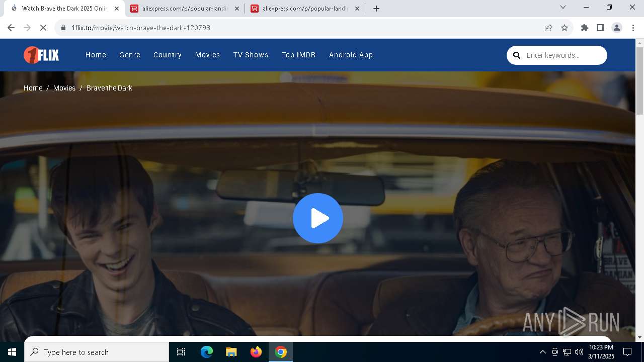Click the tray security status icon
Image resolution: width=644 pixels, height=362 pixels.
(555, 352)
